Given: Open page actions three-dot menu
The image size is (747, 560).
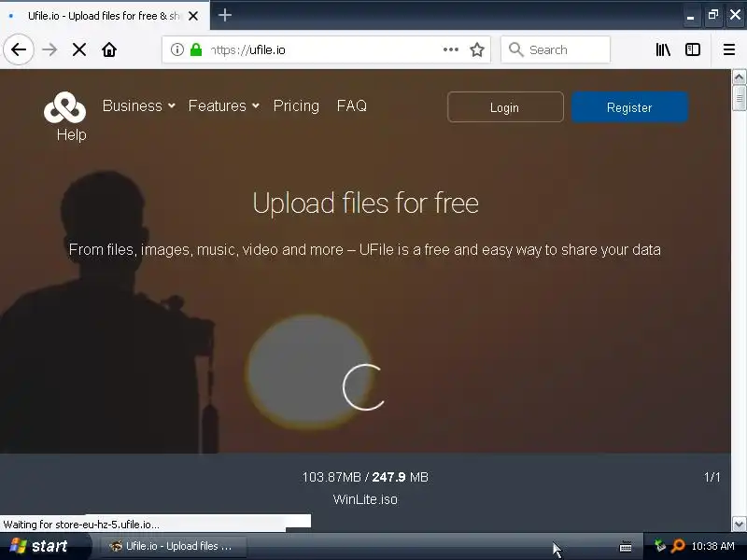Looking at the screenshot, I should click(451, 49).
